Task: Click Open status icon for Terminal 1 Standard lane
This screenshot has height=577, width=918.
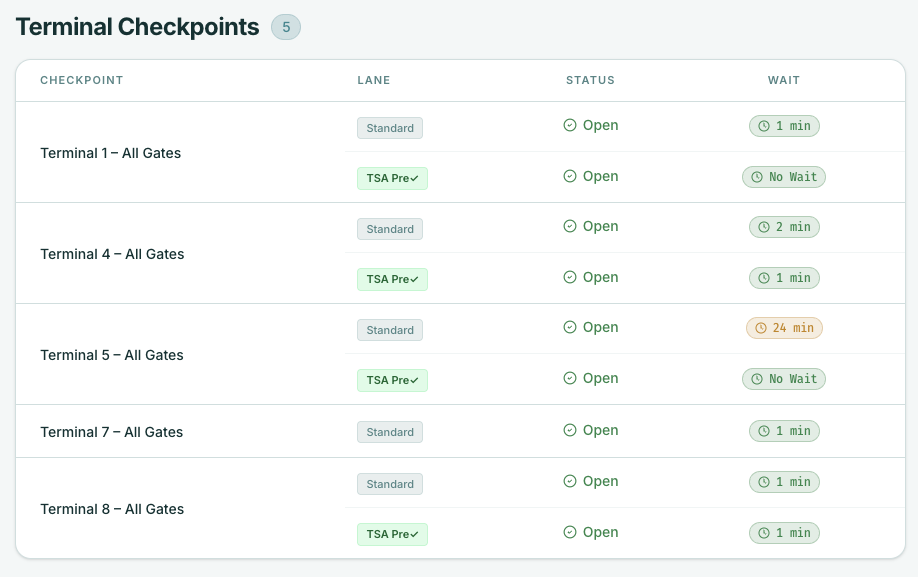Action: pyautogui.click(x=570, y=125)
